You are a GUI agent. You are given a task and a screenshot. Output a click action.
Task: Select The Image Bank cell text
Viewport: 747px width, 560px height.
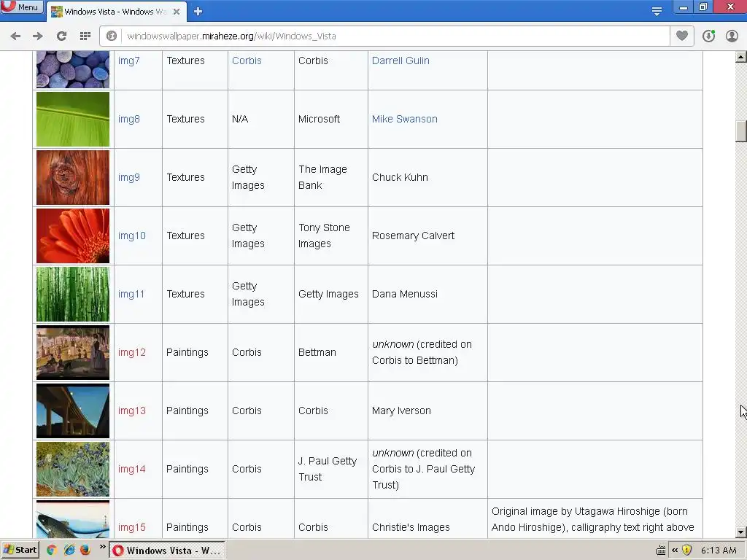coord(322,177)
